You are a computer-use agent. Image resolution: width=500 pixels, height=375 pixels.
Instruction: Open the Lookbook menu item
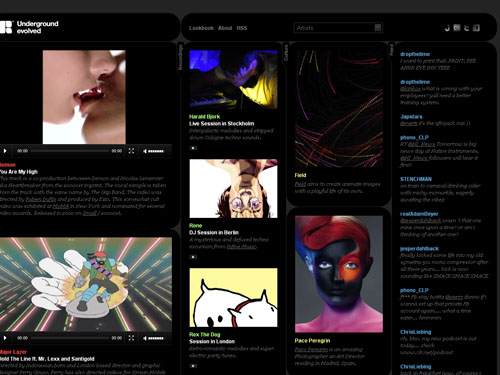click(x=201, y=28)
